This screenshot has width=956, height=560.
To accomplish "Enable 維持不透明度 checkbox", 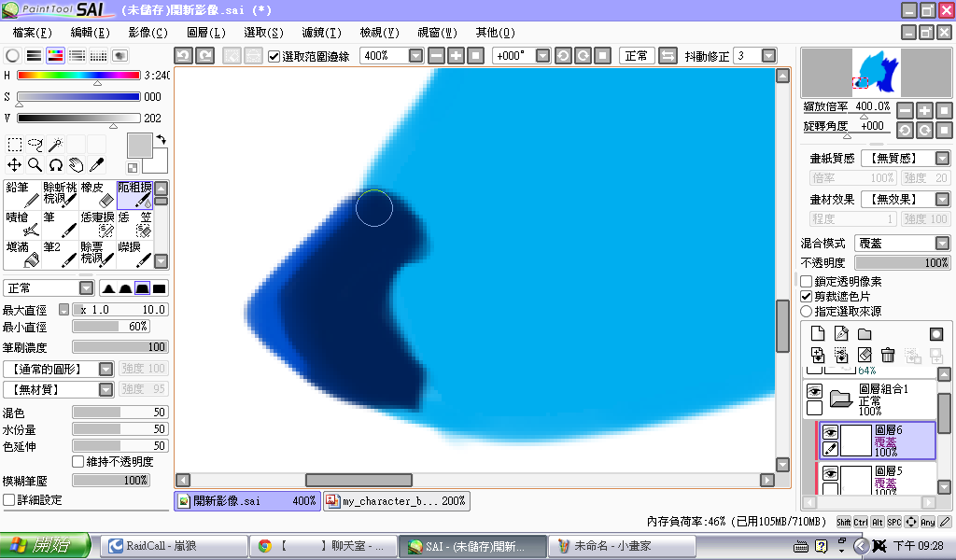I will pos(78,462).
